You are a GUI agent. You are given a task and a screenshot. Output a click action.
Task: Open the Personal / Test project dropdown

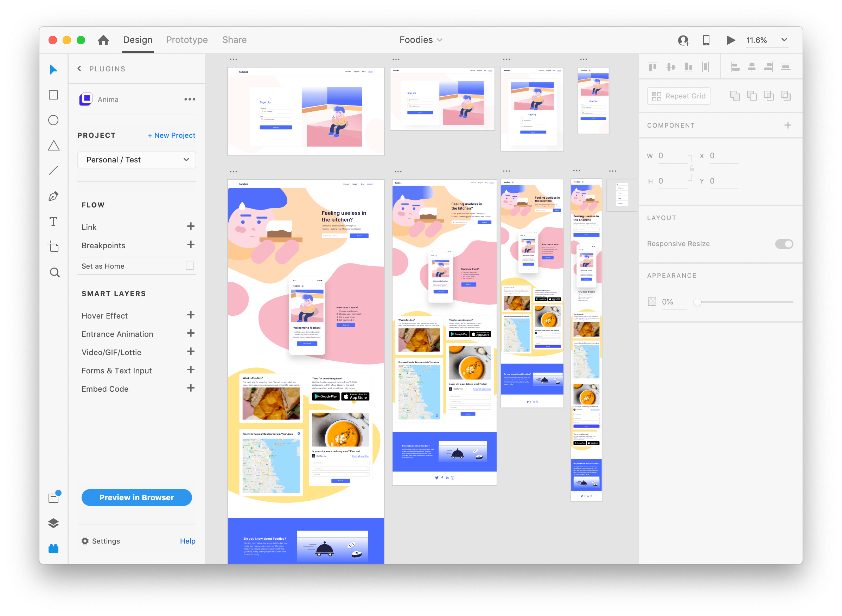point(136,160)
